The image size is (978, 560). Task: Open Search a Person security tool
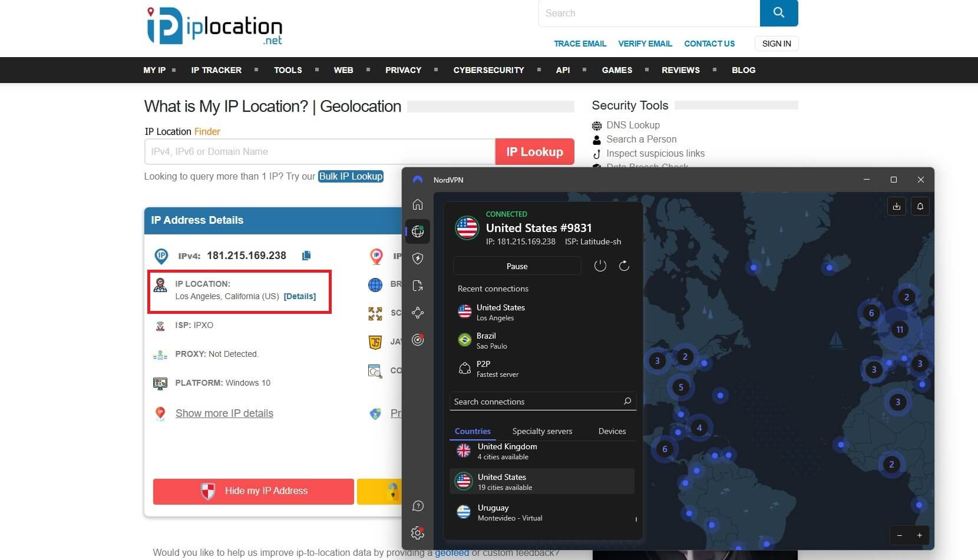coord(642,140)
